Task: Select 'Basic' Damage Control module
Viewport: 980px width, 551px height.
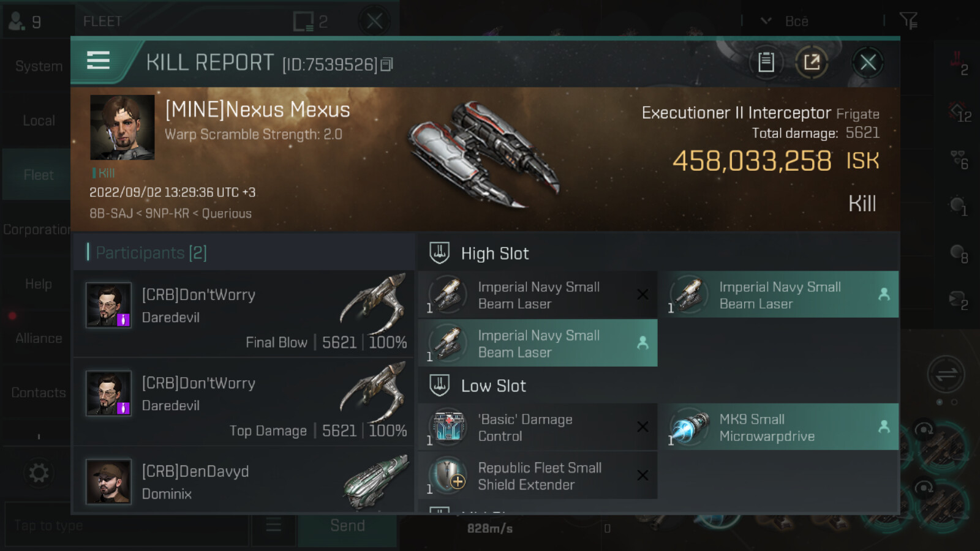Action: point(537,427)
